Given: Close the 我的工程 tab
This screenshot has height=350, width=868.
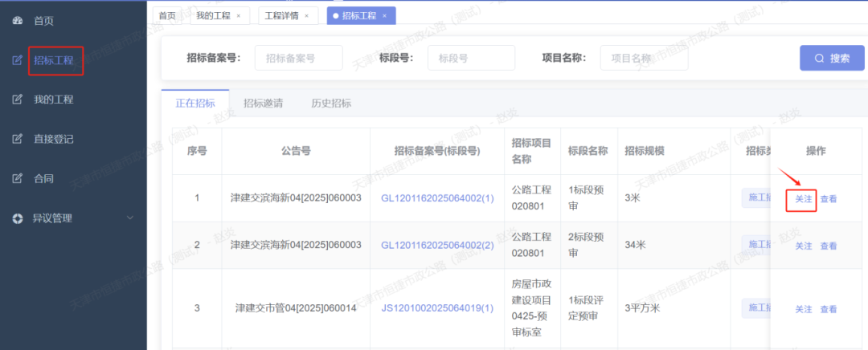Looking at the screenshot, I should [239, 16].
